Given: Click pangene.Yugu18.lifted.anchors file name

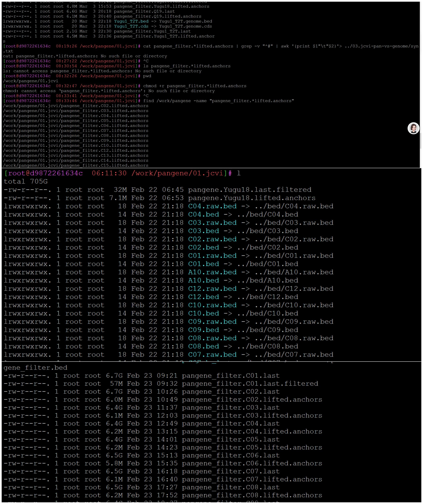Looking at the screenshot, I should [x=252, y=198].
